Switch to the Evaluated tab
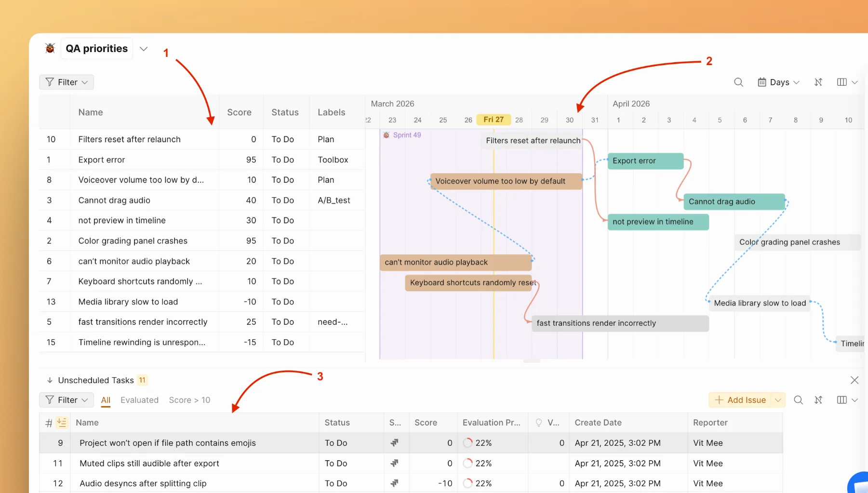This screenshot has height=493, width=868. (139, 400)
